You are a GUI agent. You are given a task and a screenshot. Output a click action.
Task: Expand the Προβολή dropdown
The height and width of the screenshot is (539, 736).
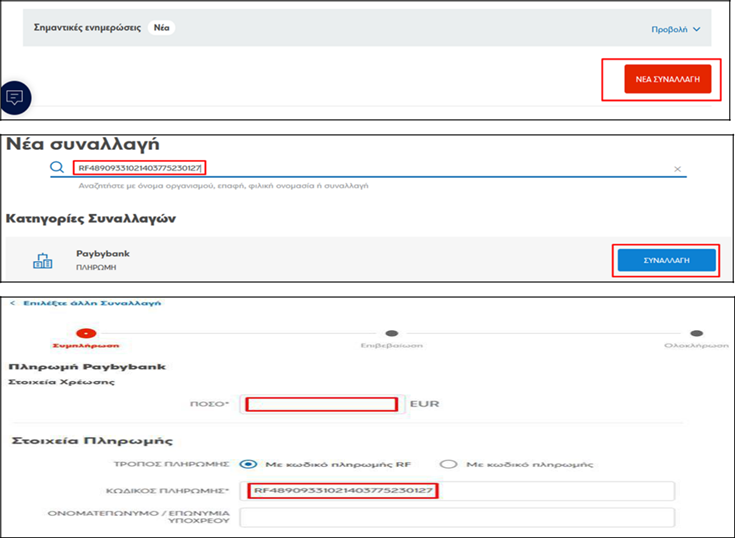point(675,29)
